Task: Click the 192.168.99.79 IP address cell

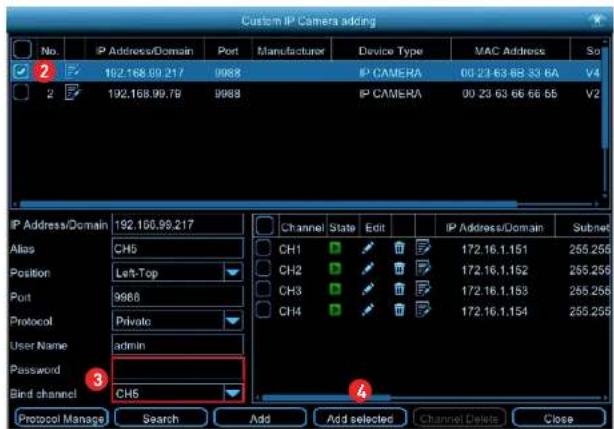Action: [x=144, y=93]
